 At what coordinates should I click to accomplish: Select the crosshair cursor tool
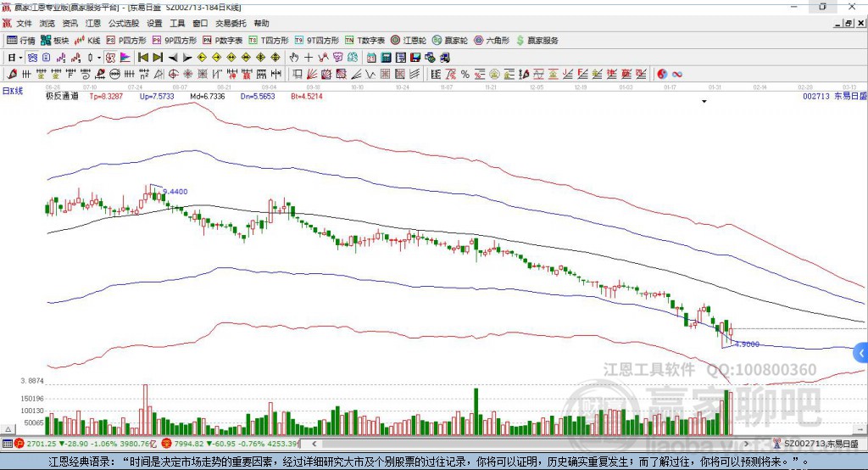309,58
